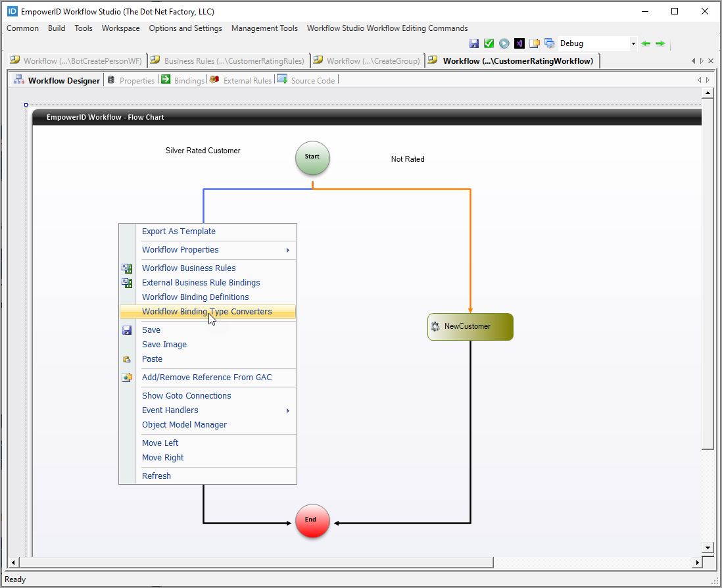Click the External Business Rule Bindings menu icon
This screenshot has width=722, height=588.
pos(127,283)
